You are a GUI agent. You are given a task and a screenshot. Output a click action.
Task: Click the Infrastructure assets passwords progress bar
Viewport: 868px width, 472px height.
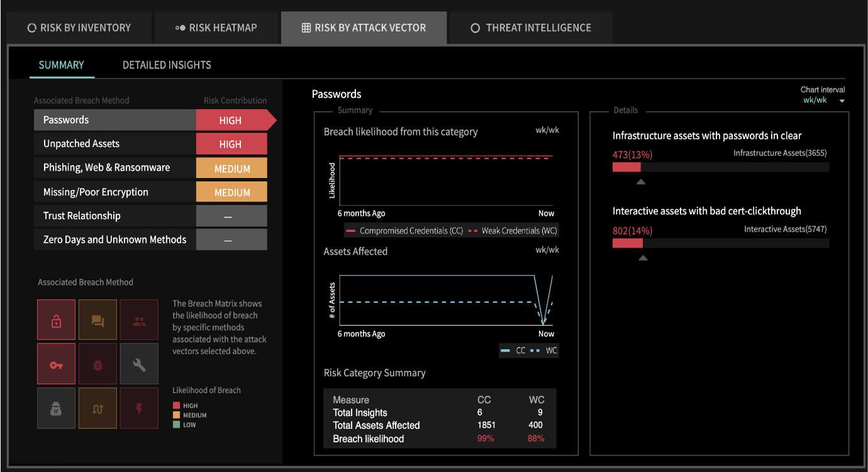tap(721, 167)
